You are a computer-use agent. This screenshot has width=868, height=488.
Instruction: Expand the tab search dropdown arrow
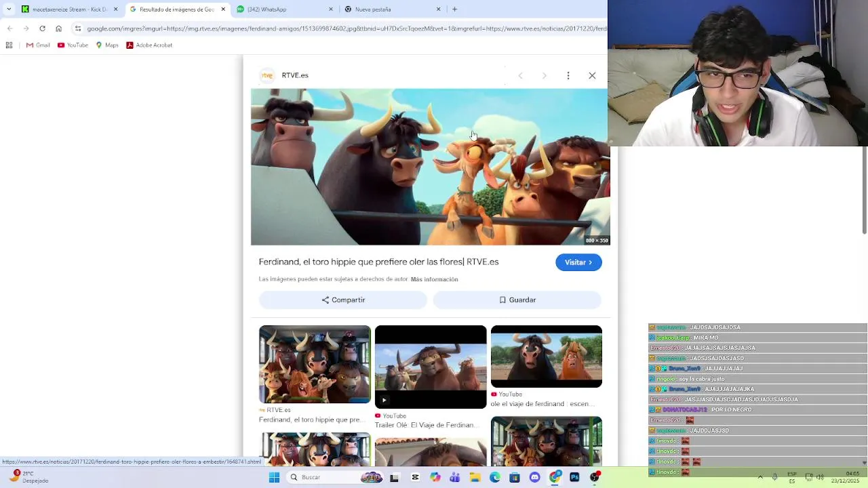click(9, 9)
